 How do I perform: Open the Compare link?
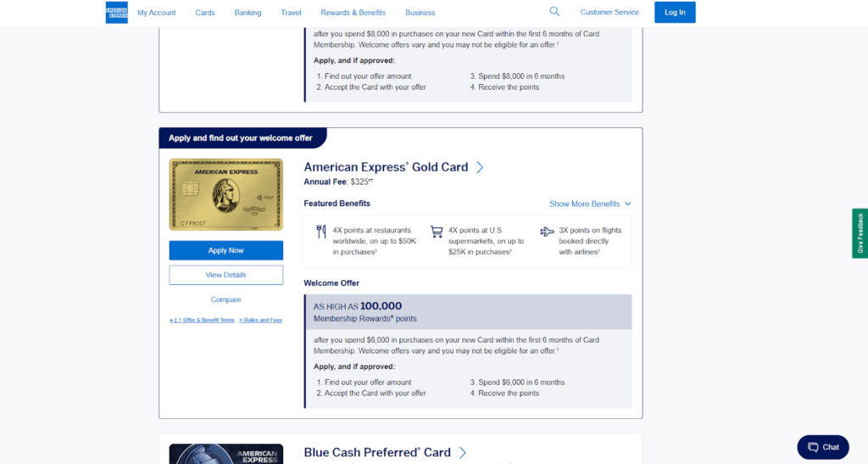(x=225, y=299)
